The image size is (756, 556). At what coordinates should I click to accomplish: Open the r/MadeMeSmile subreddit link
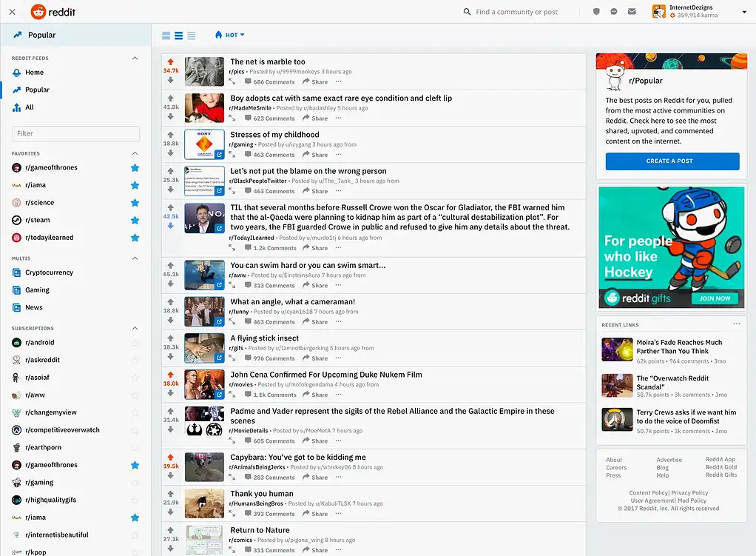pyautogui.click(x=250, y=108)
